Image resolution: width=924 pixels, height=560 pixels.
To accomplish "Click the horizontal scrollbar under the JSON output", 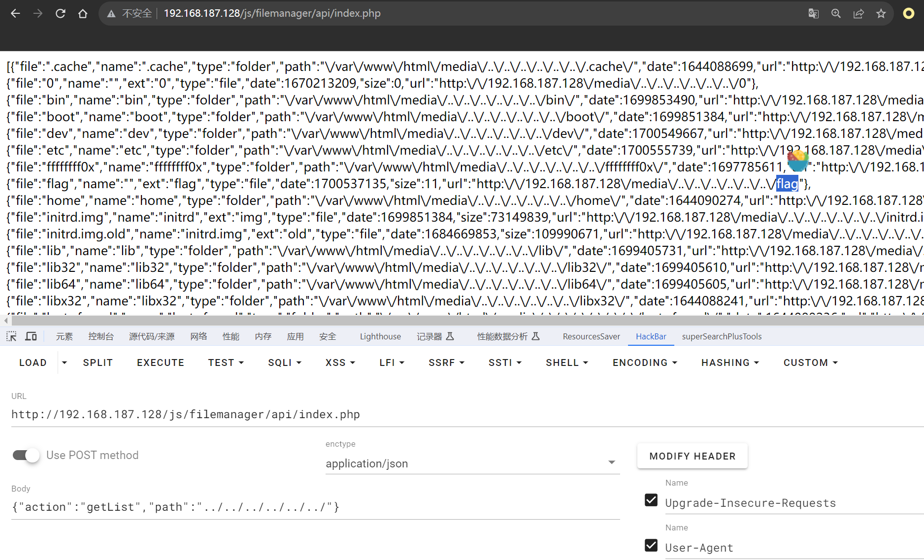I will (468, 321).
